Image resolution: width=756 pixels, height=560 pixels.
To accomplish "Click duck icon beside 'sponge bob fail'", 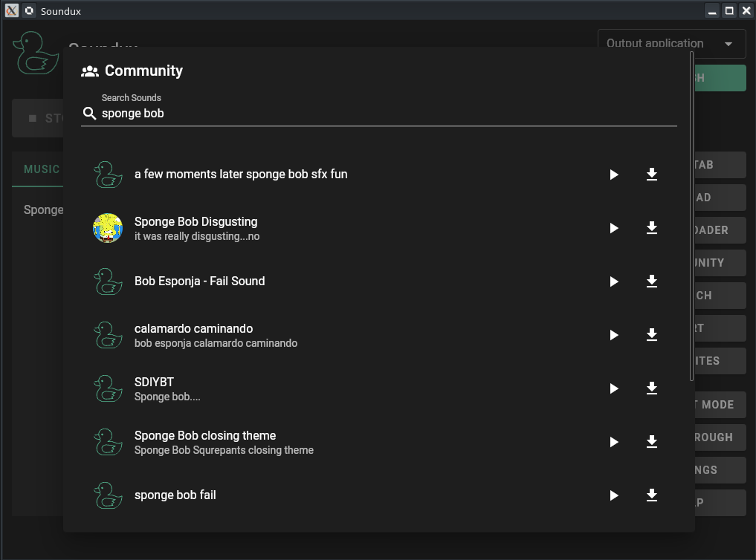I will point(108,495).
